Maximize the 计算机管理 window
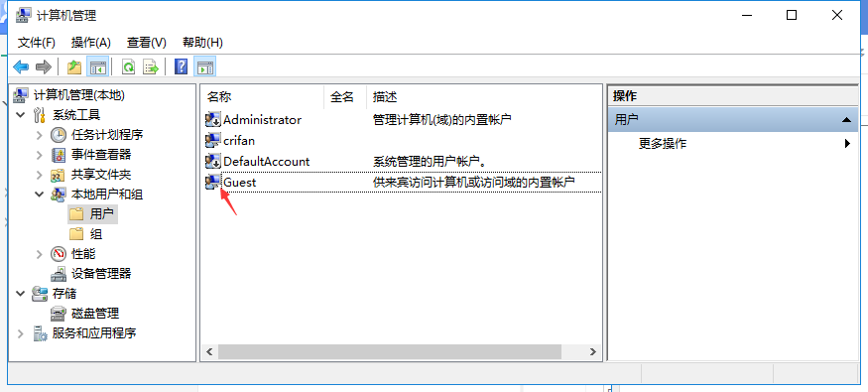The width and height of the screenshot is (868, 392). (x=792, y=15)
